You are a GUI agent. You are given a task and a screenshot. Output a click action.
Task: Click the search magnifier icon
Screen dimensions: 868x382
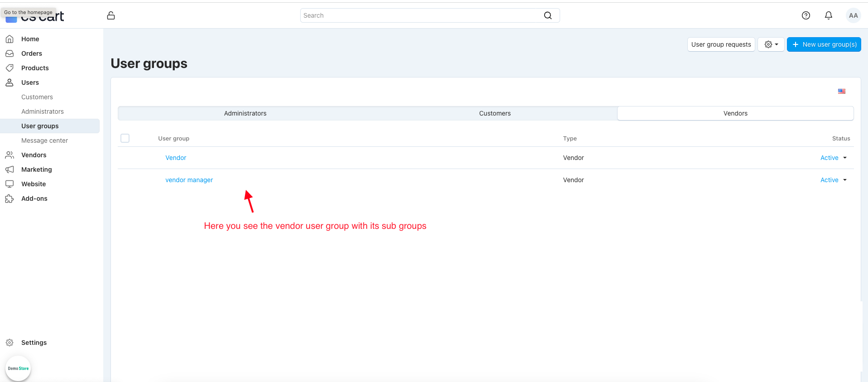[x=547, y=15]
